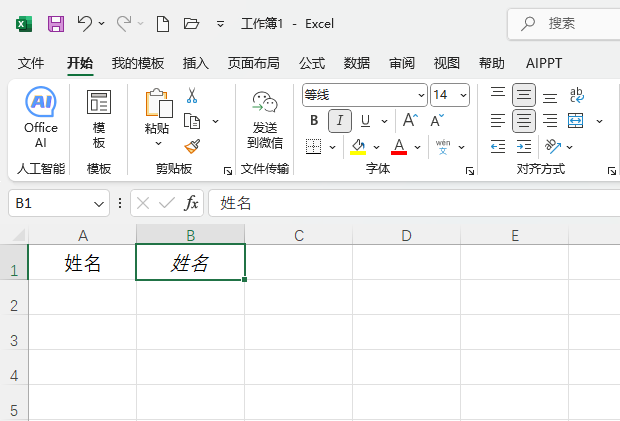Click the wén phonetic guide icon

pyautogui.click(x=443, y=147)
